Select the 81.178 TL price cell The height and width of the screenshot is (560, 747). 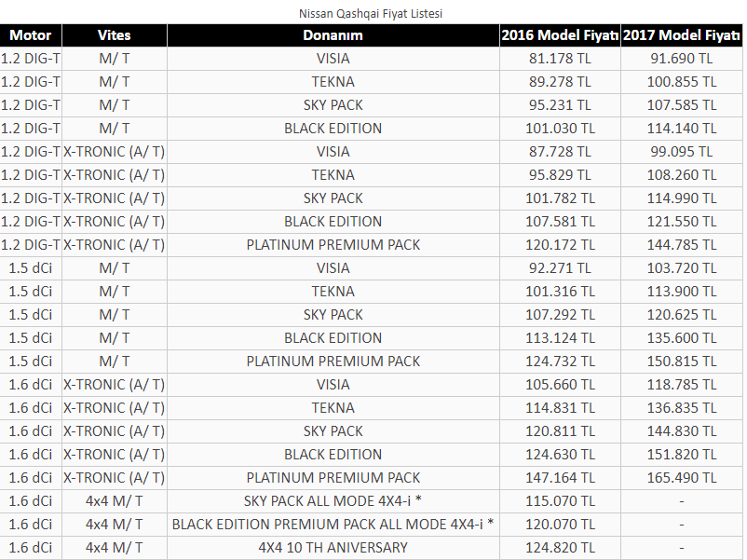(x=560, y=59)
